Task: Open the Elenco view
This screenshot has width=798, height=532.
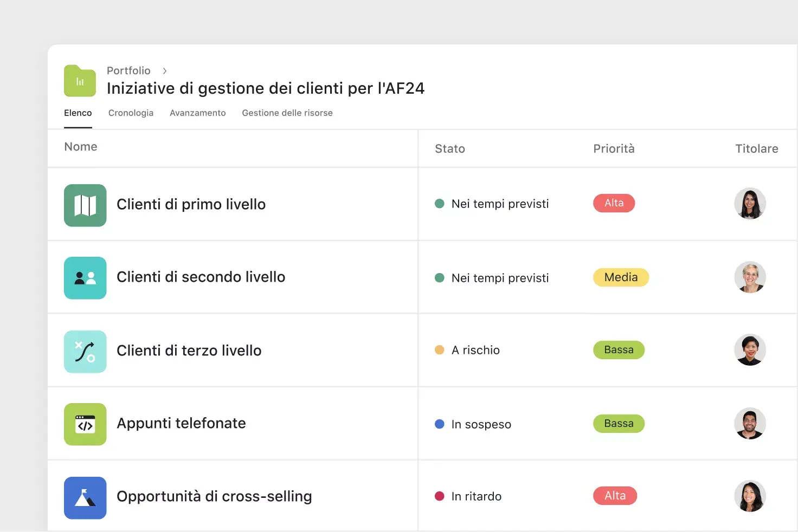Action: (78, 113)
